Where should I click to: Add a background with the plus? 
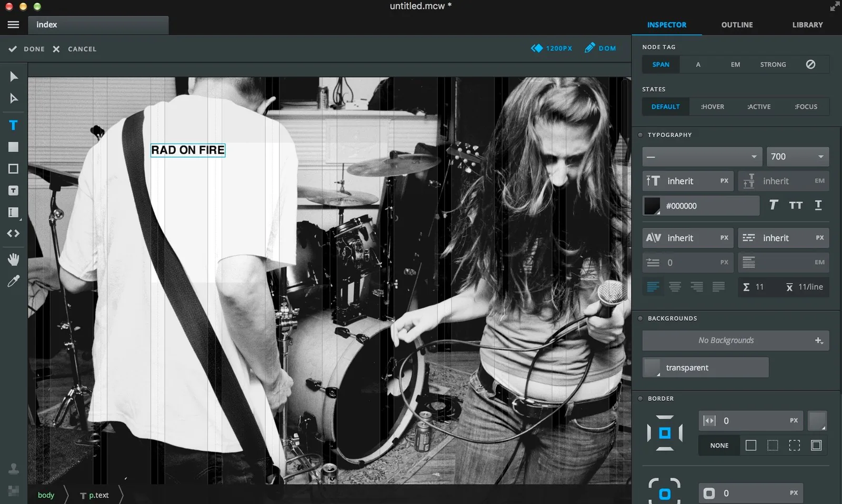(x=819, y=340)
